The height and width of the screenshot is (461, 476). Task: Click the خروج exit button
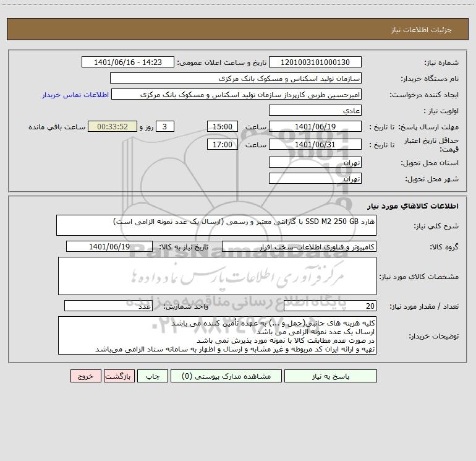85,376
